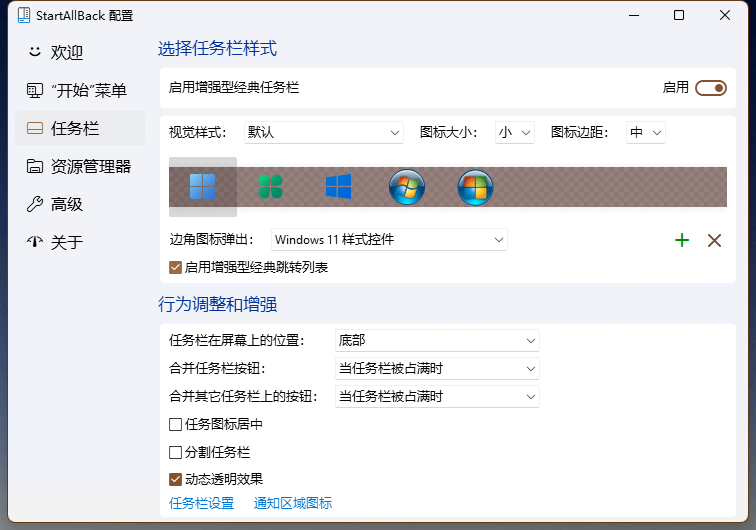Viewport: 756px width, 530px height.
Task: Minimize the StartAllBack window
Action: pos(634,15)
